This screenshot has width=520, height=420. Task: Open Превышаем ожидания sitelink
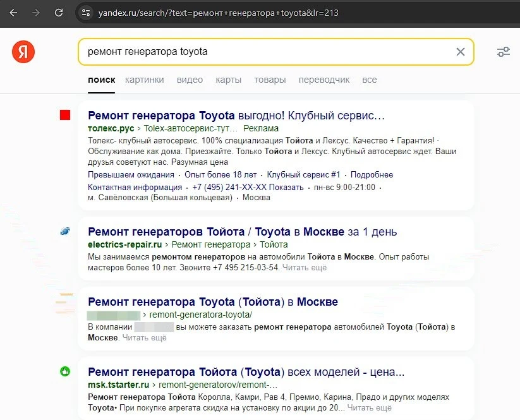point(131,175)
